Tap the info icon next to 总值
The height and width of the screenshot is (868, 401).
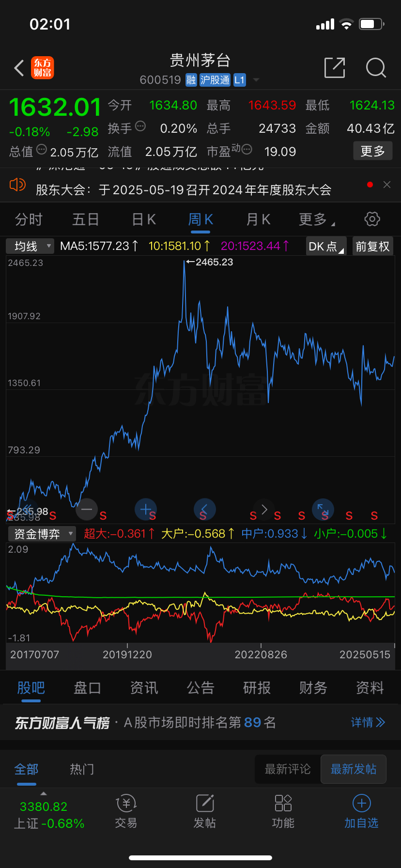coord(42,150)
